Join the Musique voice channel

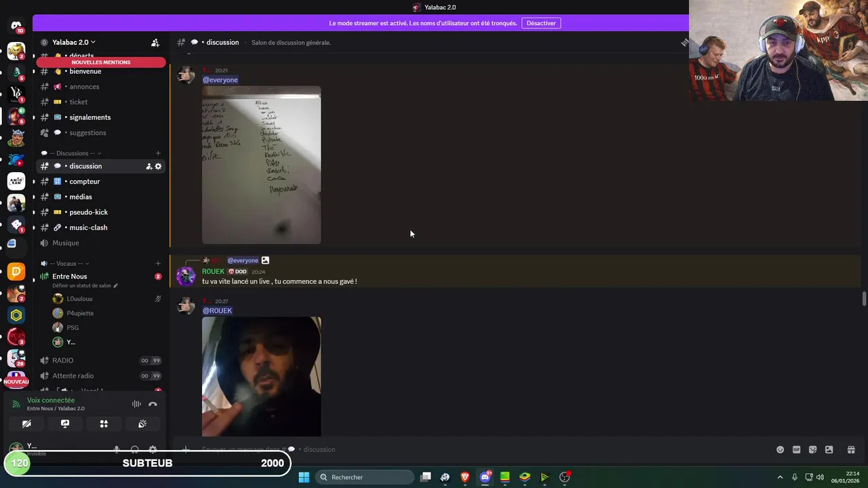[x=102, y=243]
